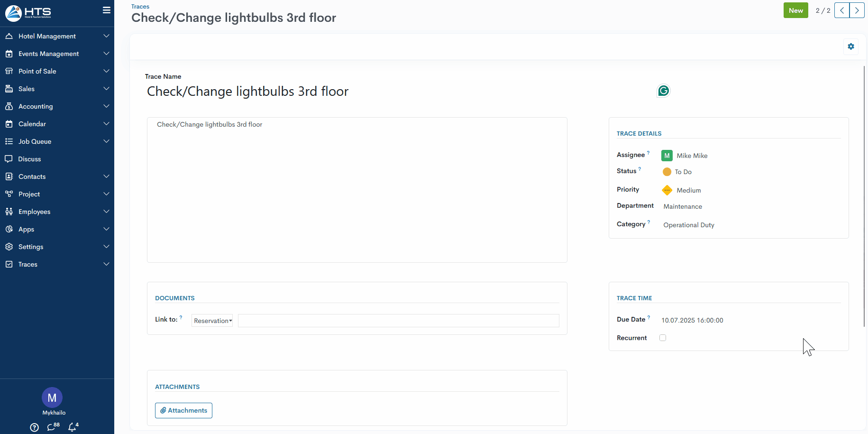Image resolution: width=868 pixels, height=434 pixels.
Task: Click the hamburger menu icon in sidebar
Action: (107, 10)
